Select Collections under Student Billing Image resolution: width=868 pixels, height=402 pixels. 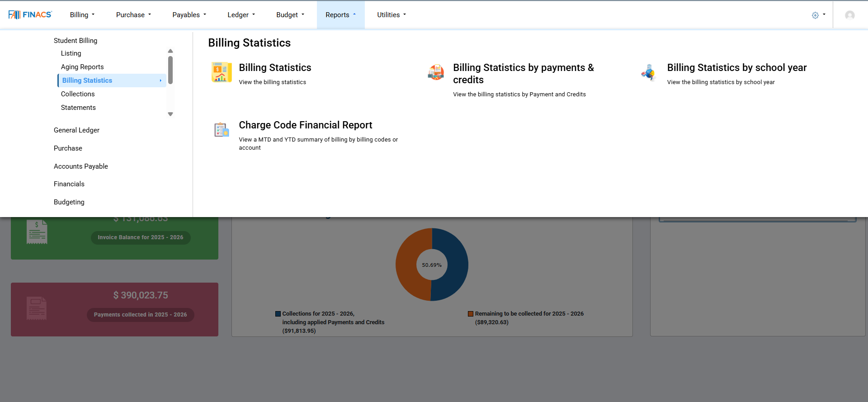click(78, 94)
